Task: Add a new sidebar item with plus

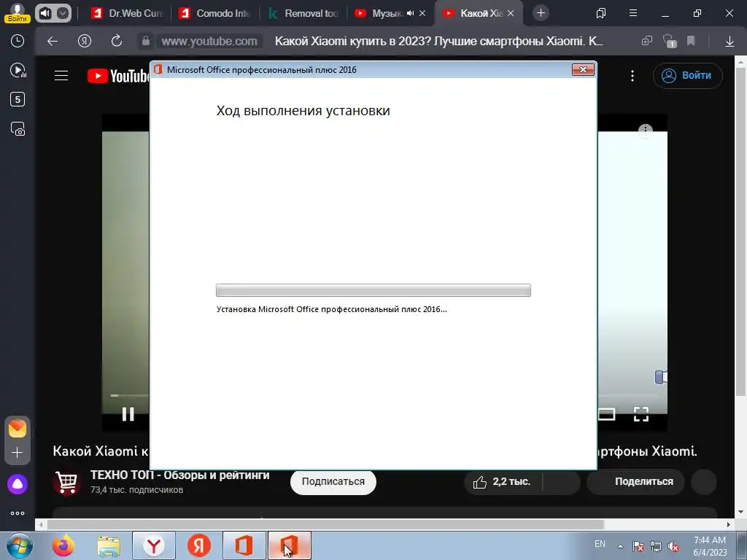Action: [18, 452]
